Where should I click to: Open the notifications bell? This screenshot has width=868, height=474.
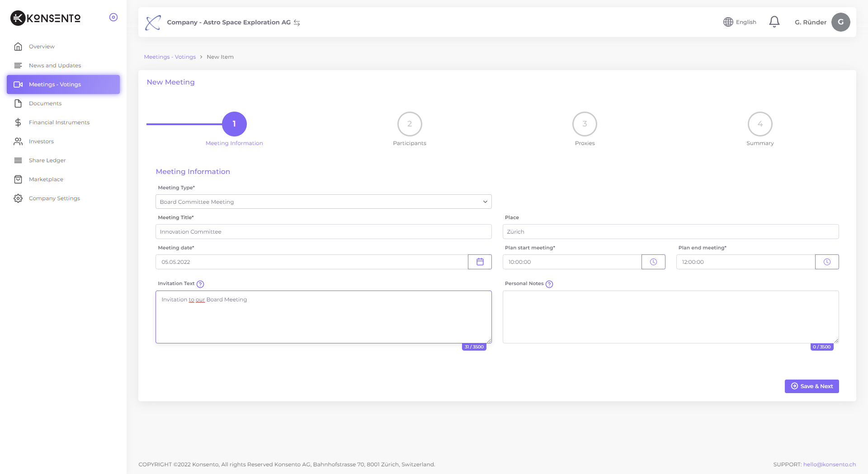click(x=774, y=22)
